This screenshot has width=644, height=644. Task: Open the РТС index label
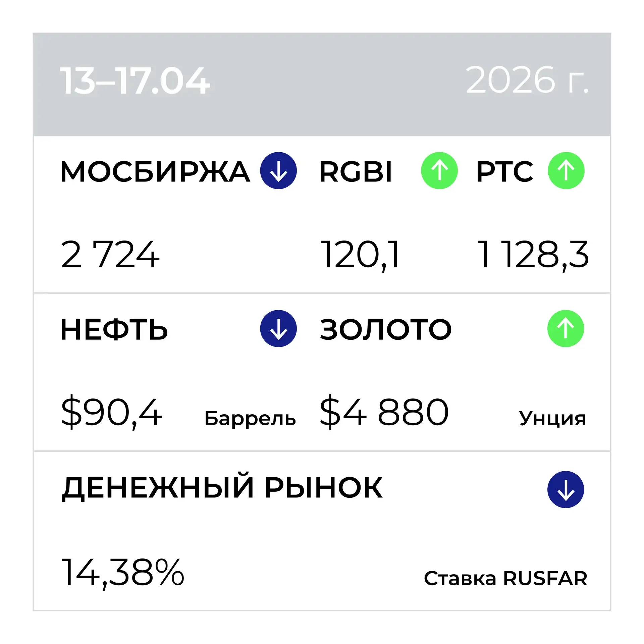[504, 172]
